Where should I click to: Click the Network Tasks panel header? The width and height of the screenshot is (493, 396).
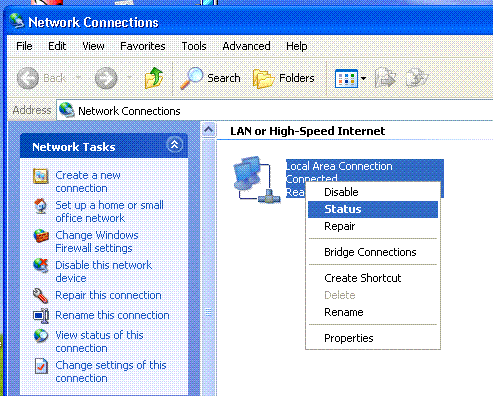tap(104, 146)
